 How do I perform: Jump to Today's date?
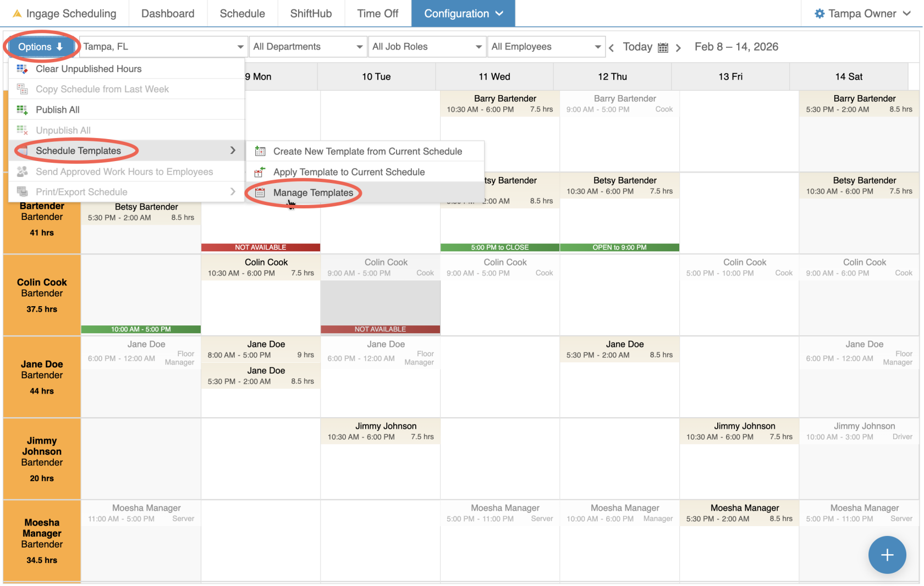pos(637,47)
